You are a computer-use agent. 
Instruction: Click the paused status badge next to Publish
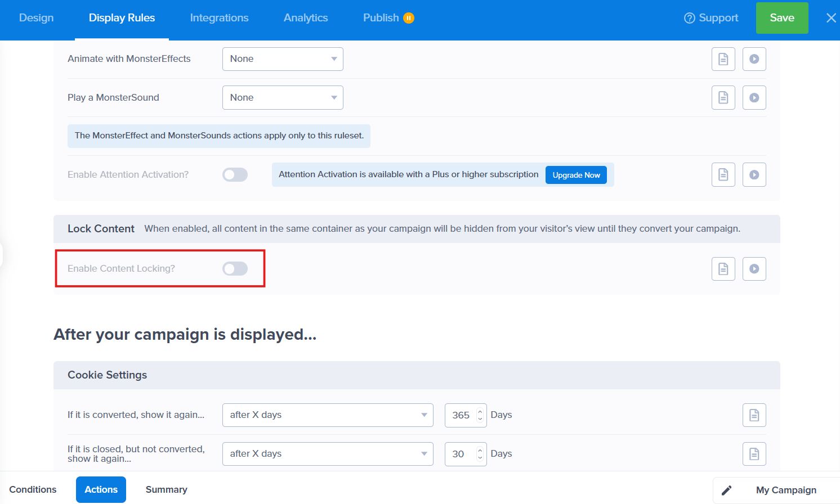pos(409,17)
